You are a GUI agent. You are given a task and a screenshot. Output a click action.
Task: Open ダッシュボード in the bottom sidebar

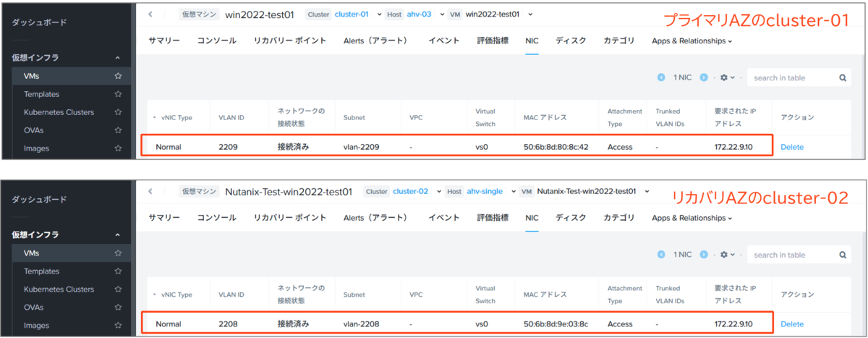pyautogui.click(x=39, y=199)
